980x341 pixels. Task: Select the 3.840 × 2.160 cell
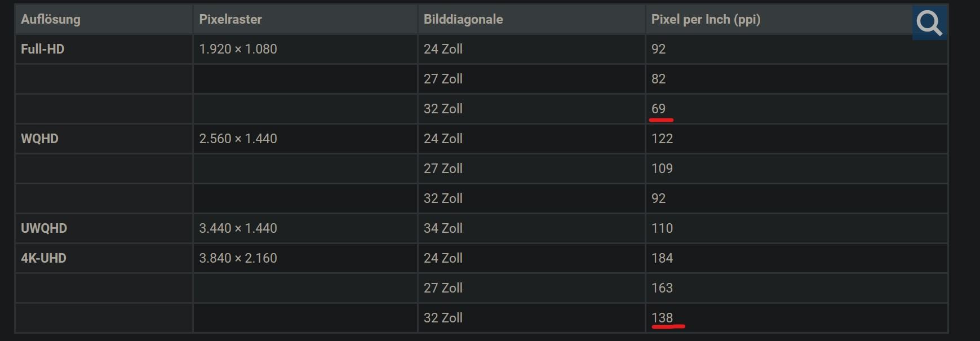[238, 259]
